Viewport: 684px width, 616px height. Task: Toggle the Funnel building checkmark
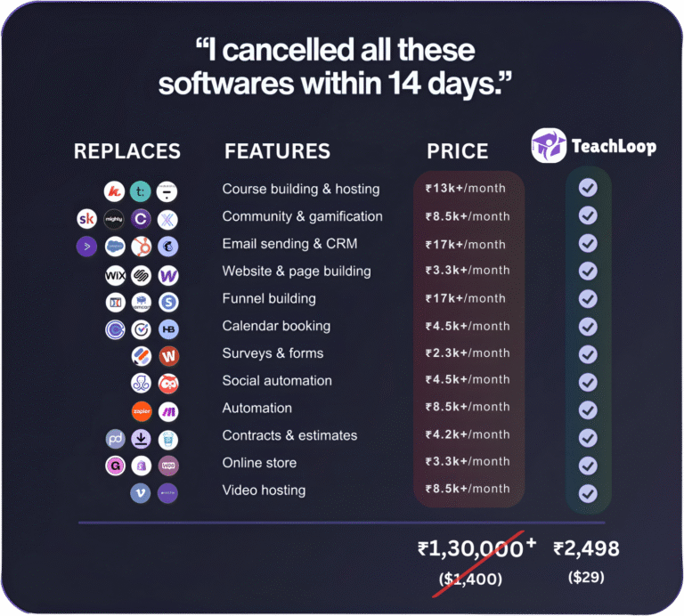point(587,298)
